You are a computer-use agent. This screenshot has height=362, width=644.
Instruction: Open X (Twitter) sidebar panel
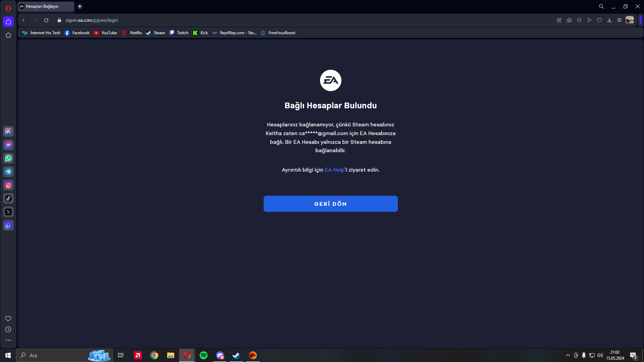coord(8,212)
